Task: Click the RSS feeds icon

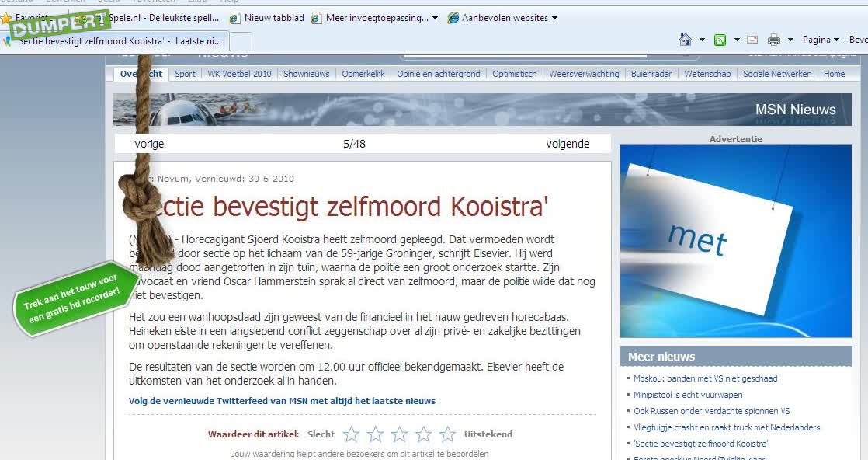Action: click(x=720, y=40)
